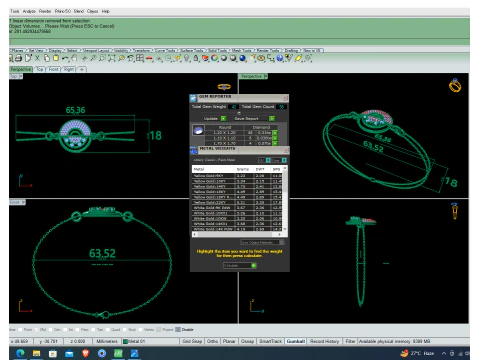Click the Millimeters units status field
This screenshot has width=480, height=360.
click(107, 341)
